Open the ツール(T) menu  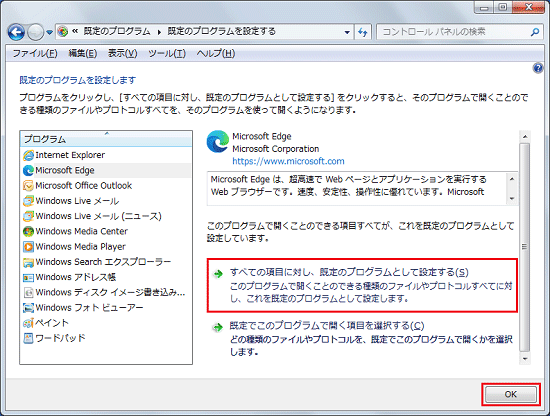[x=167, y=53]
